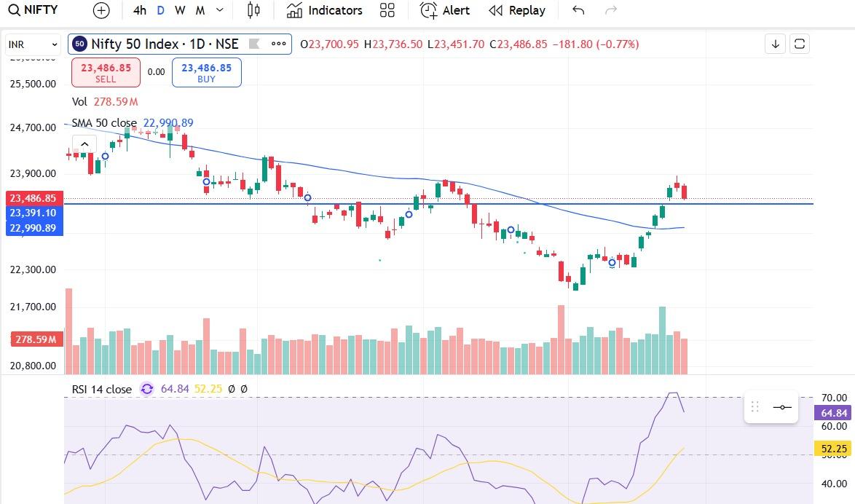Click the 52.25 yellow RSI axis label
This screenshot has height=504, width=855.
pyautogui.click(x=834, y=449)
